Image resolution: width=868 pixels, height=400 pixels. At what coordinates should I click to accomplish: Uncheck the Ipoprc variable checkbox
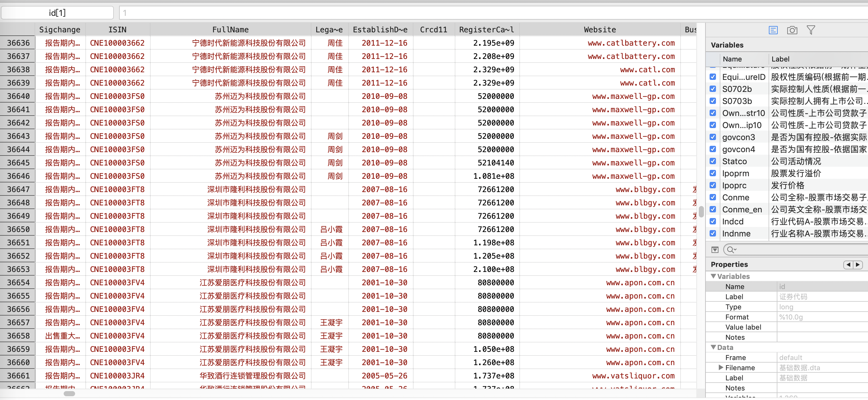click(x=713, y=185)
